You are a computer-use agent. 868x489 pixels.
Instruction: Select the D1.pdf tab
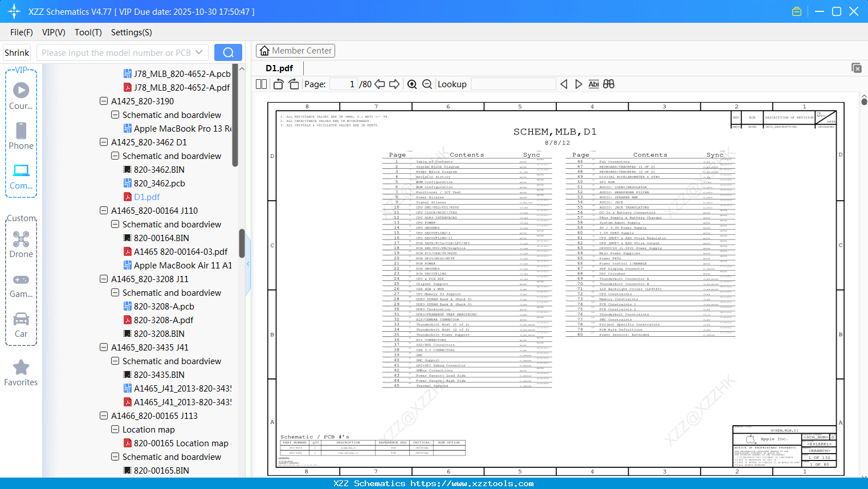[x=279, y=68]
